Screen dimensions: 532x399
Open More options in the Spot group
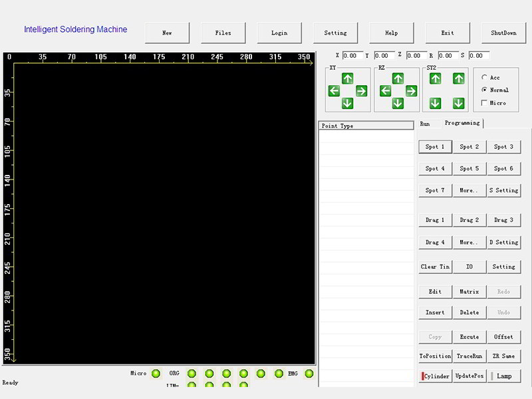469,190
